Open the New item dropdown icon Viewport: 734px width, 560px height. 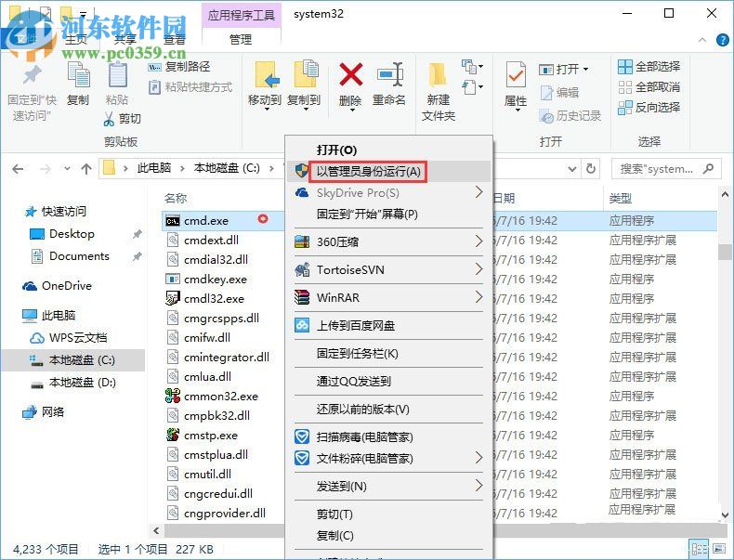pyautogui.click(x=472, y=67)
